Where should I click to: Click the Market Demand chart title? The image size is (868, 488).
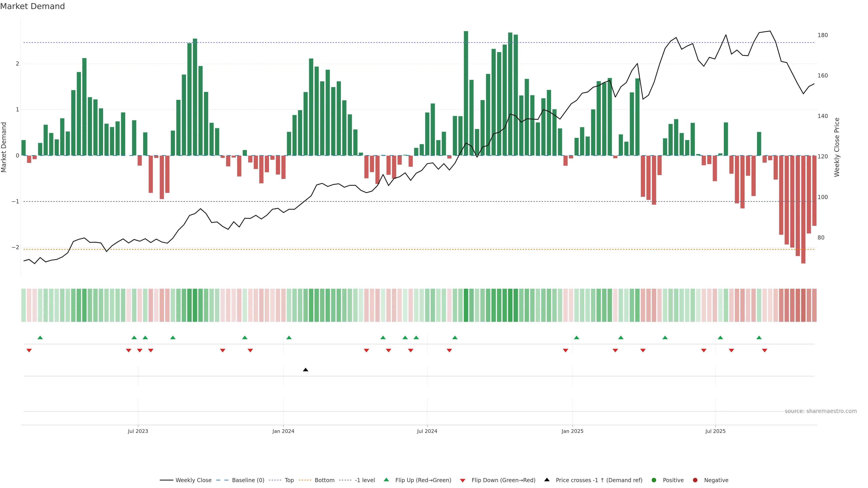click(32, 6)
